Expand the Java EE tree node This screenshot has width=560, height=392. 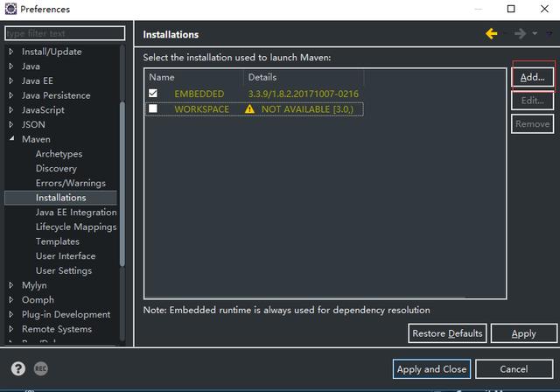point(11,81)
